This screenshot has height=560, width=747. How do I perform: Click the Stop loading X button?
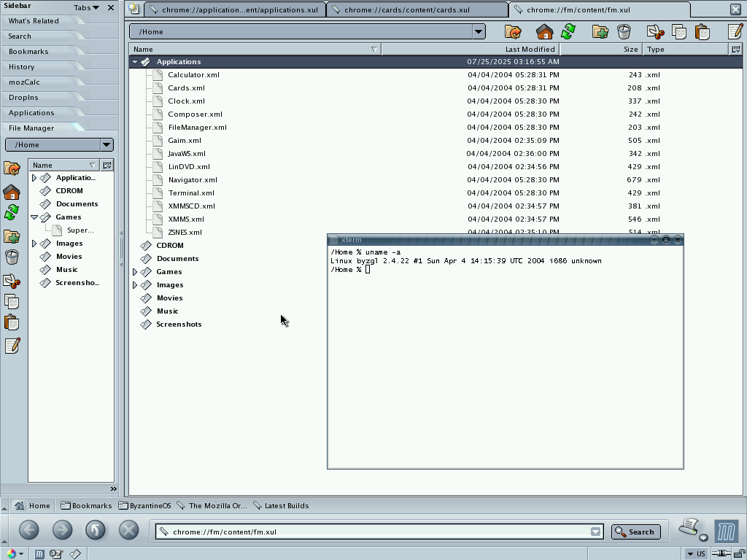pos(128,530)
